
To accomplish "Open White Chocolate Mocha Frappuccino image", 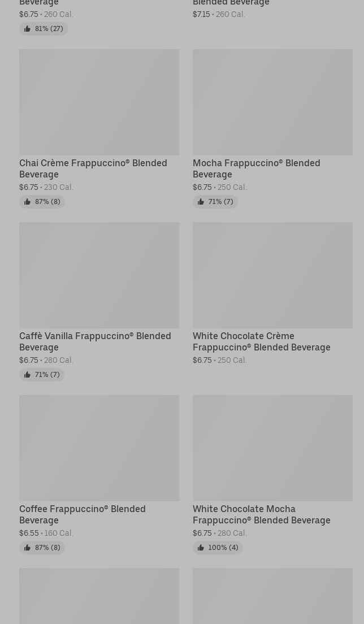I will pos(273,448).
